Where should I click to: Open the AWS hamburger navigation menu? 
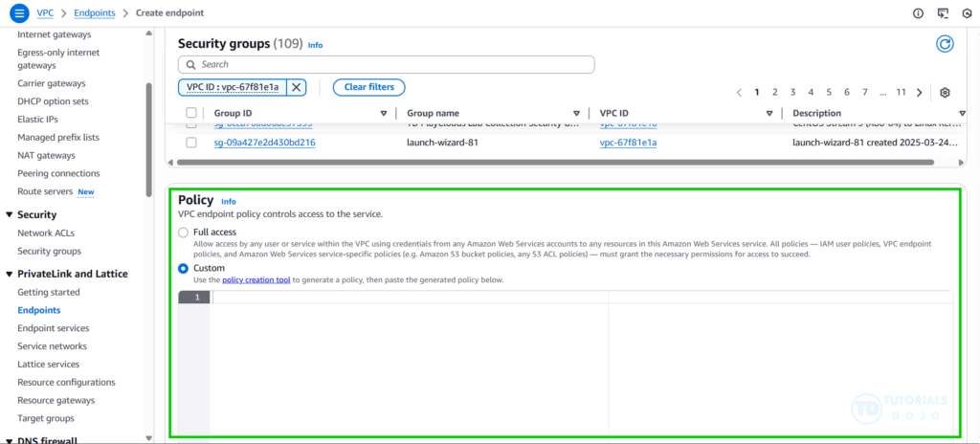pos(19,13)
